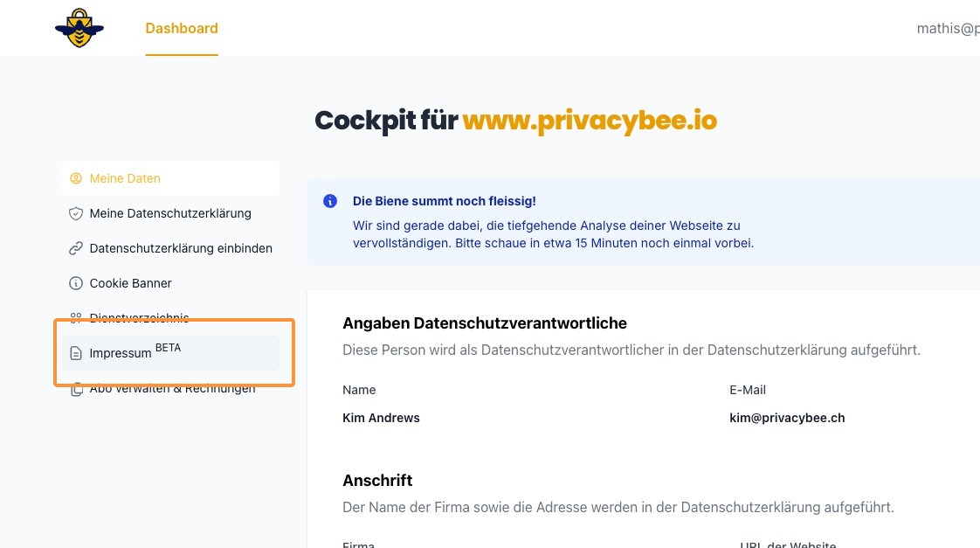Open the Cookie Banner settings
Viewport: 980px width, 548px height.
click(x=130, y=283)
